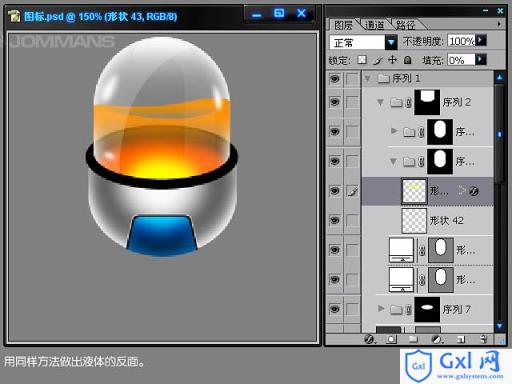512x384 pixels.
Task: Switch to the 通道 tab
Action: click(374, 25)
